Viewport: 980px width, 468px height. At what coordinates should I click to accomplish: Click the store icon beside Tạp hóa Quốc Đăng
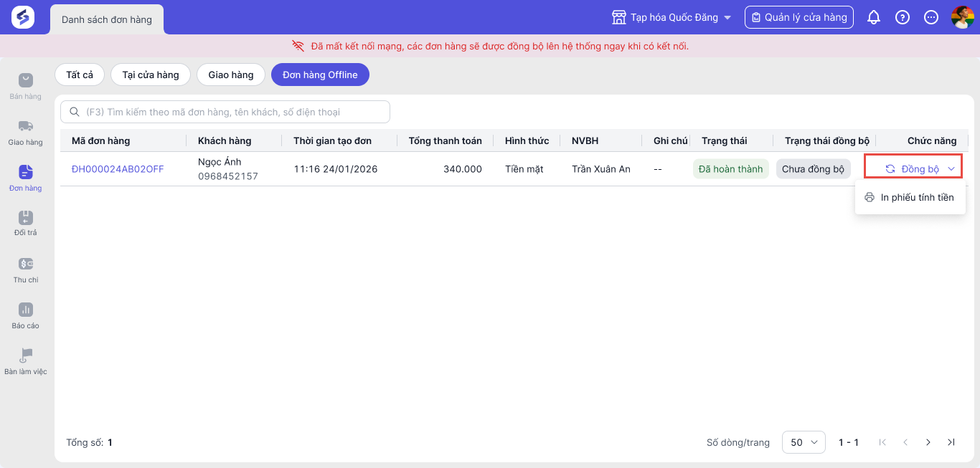pyautogui.click(x=618, y=17)
